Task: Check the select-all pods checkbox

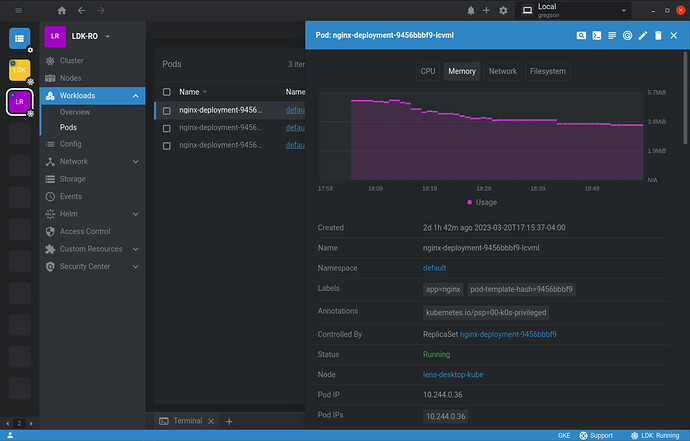Action: click(167, 91)
